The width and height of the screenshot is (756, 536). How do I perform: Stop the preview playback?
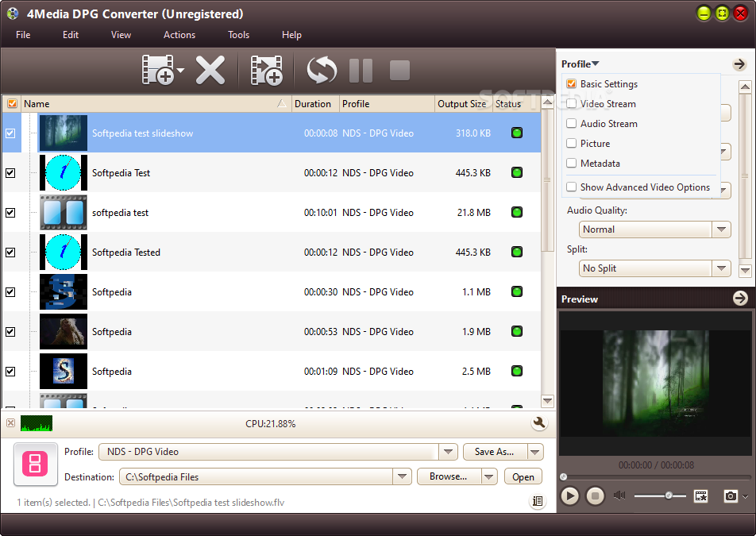595,496
